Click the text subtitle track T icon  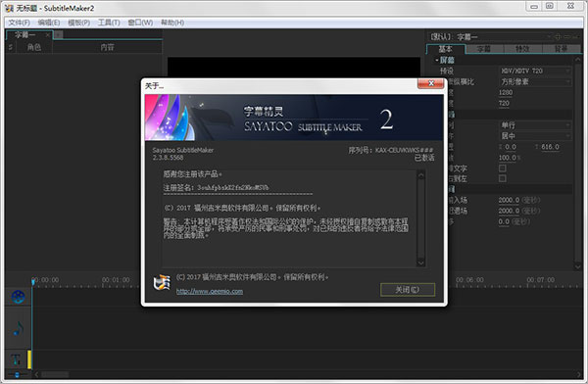[x=16, y=360]
